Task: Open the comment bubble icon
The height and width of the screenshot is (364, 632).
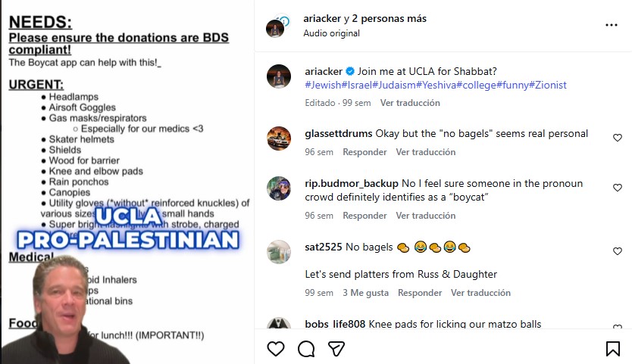Action: pyautogui.click(x=306, y=349)
